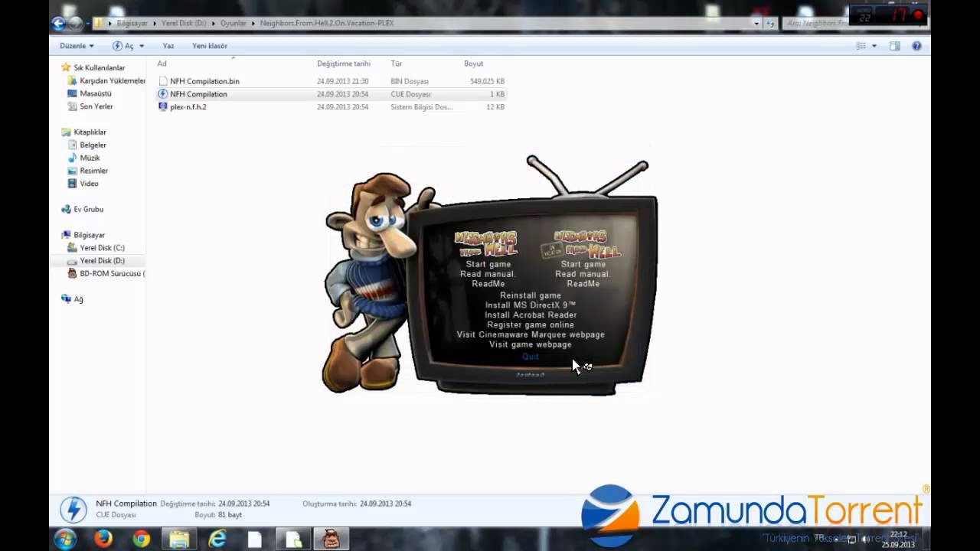Click the 549.025 KB size cell
The image size is (980, 551).
pyautogui.click(x=487, y=81)
